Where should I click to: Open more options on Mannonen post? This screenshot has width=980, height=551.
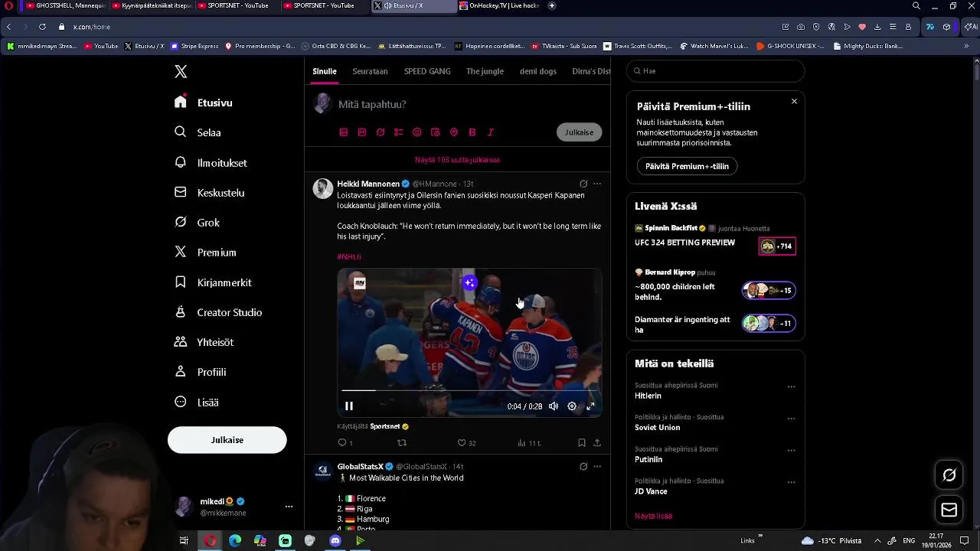point(597,184)
